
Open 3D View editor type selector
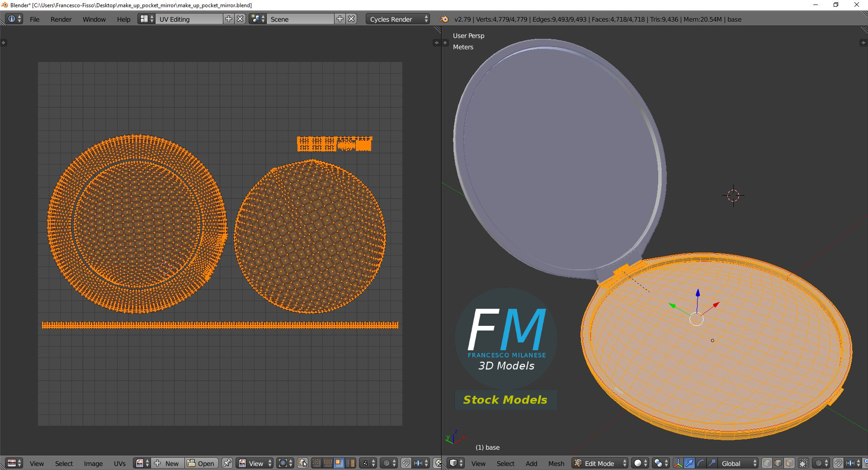click(456, 463)
